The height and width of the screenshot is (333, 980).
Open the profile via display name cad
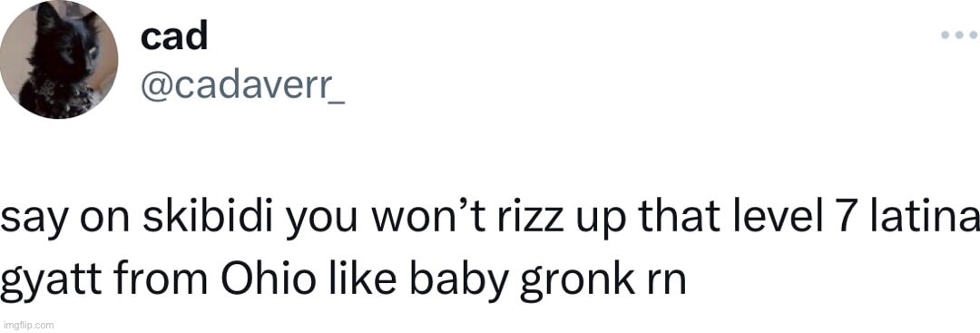174,37
